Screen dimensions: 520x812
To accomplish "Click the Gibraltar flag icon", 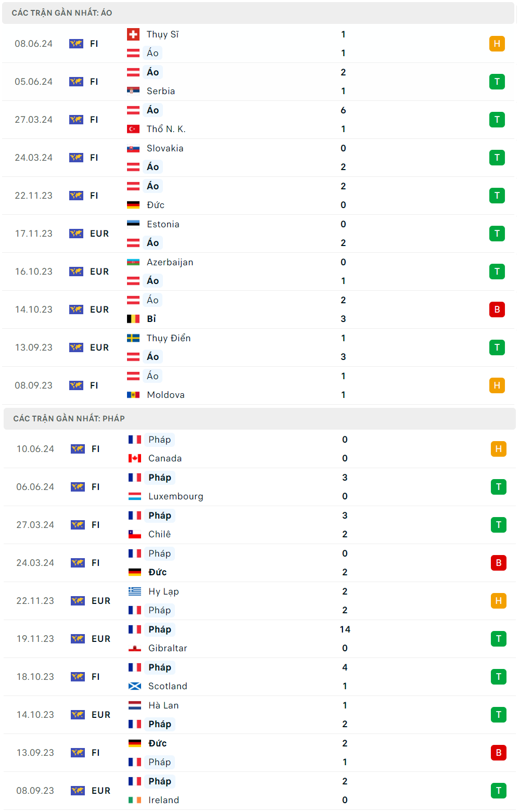I will 135,648.
